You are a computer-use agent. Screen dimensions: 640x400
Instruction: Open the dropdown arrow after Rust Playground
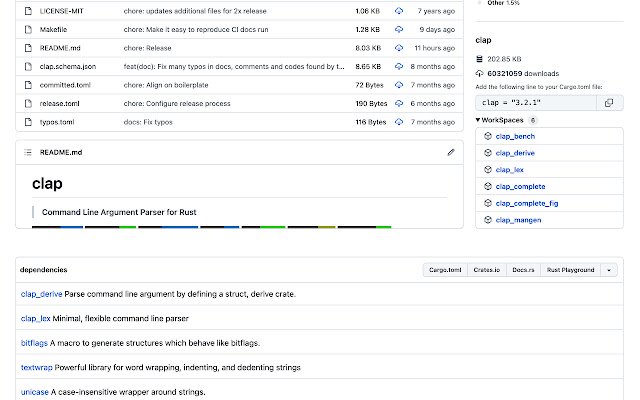[x=609, y=270]
